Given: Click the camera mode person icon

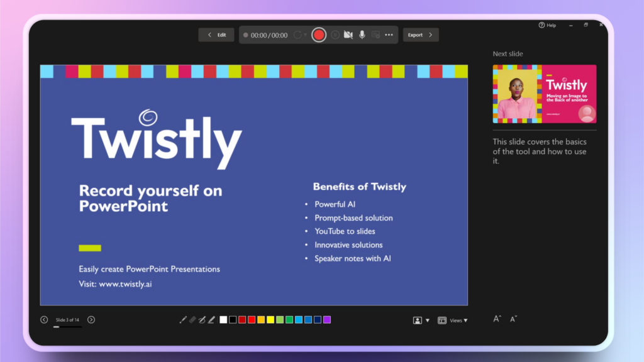Looking at the screenshot, I should tap(418, 321).
